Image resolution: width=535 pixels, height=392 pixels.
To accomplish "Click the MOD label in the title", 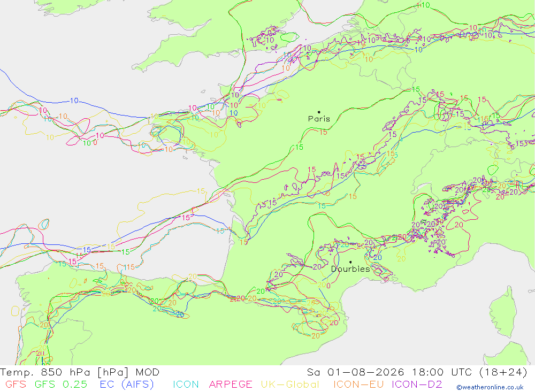I will tap(148, 372).
